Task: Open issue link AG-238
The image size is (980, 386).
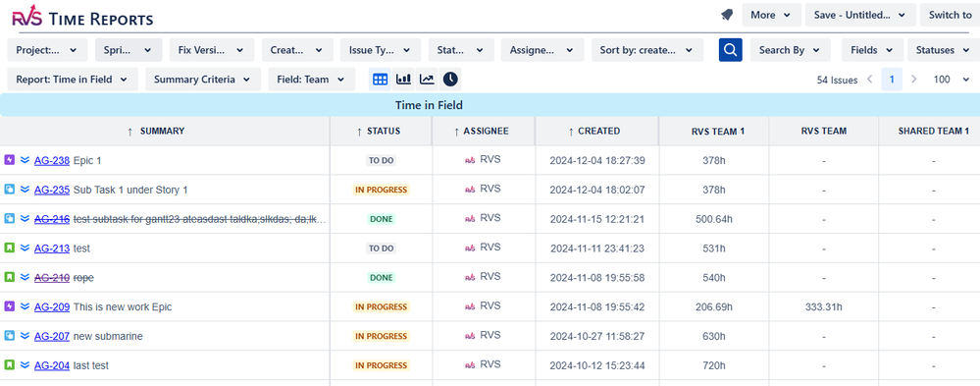Action: point(52,160)
